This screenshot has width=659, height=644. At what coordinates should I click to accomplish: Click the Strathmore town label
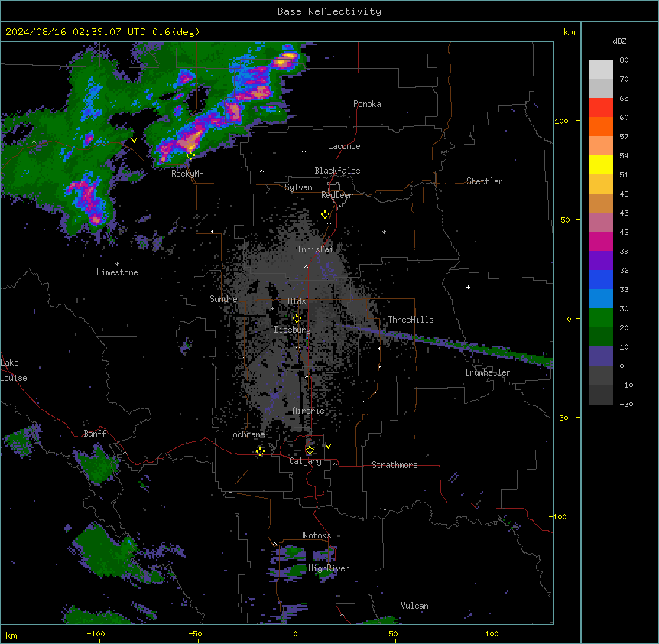(394, 465)
